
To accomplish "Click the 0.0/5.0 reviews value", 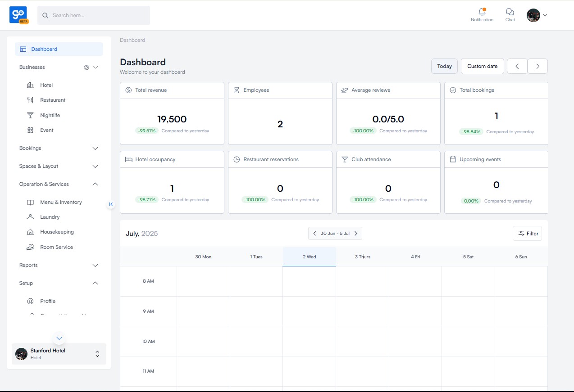I will [388, 119].
